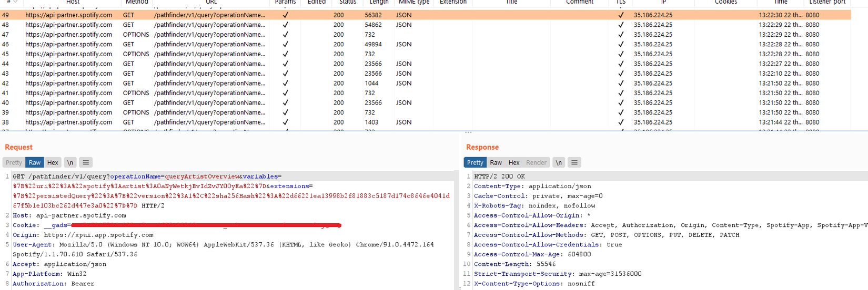Open the Response panel hamburger options menu
Screen dimensions: 868x290
pyautogui.click(x=574, y=162)
